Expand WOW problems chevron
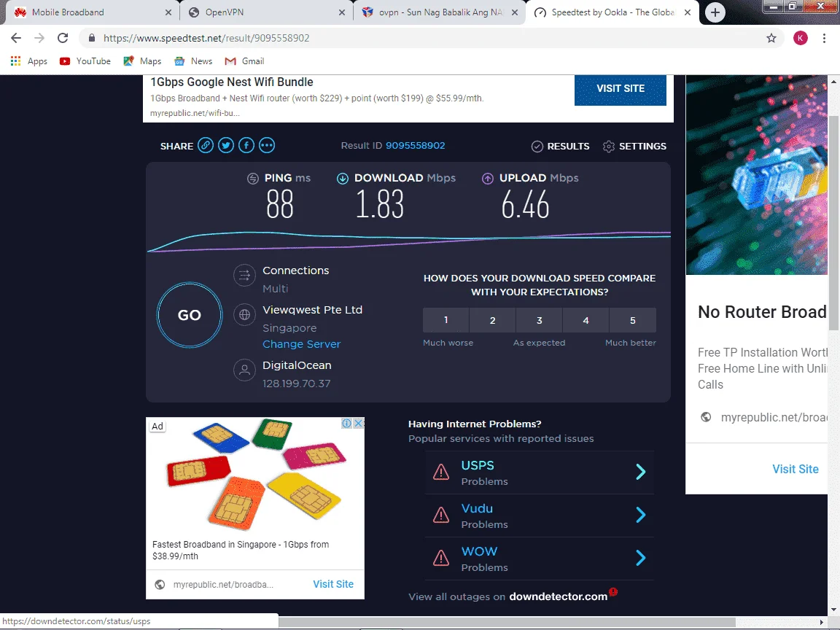 tap(641, 558)
